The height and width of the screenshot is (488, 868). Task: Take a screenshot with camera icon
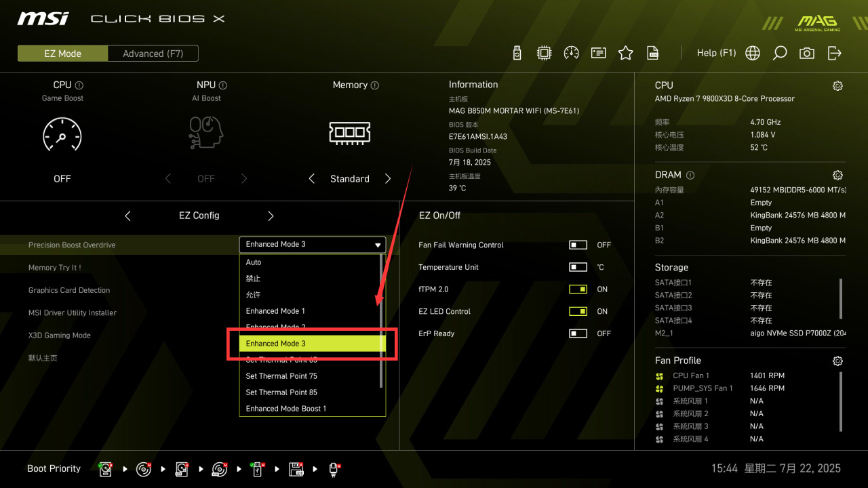(x=807, y=53)
